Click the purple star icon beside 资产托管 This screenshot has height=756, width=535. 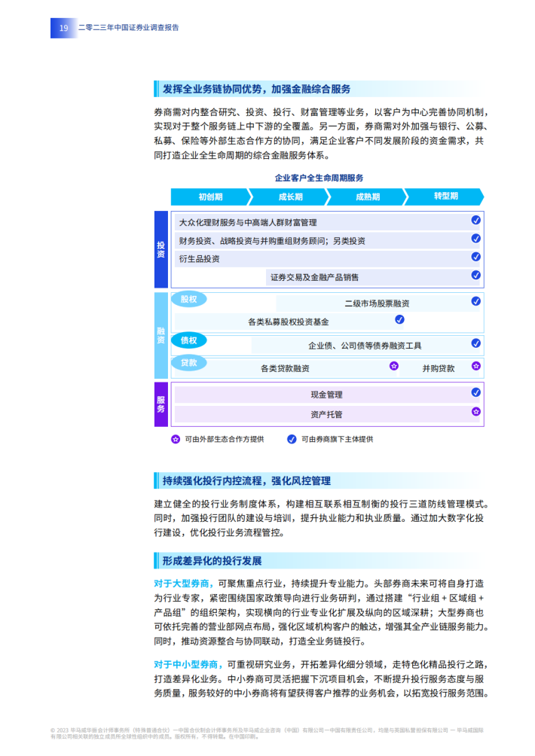[475, 411]
